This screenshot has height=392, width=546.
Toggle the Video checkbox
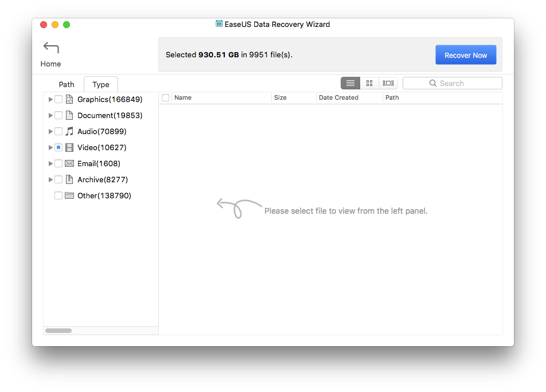58,147
